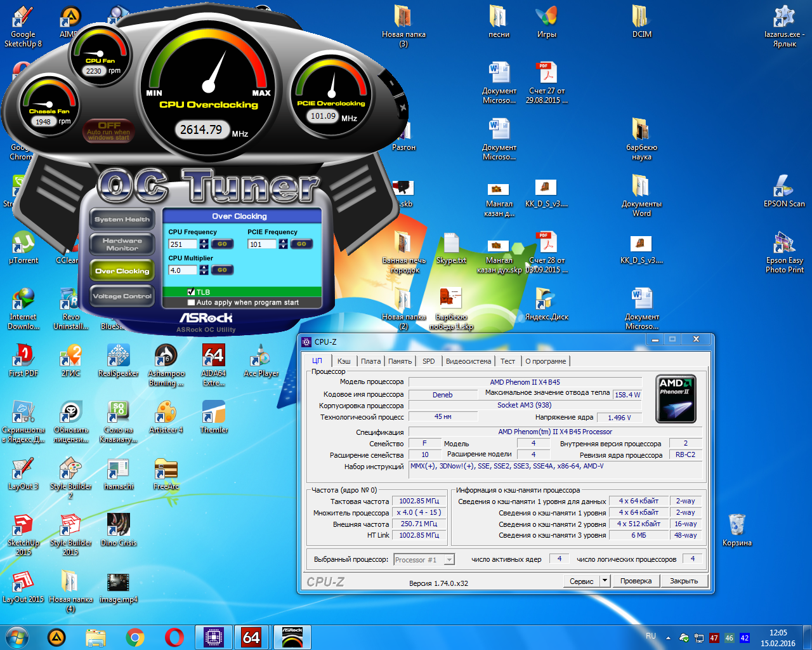Open the Игры desktop icon
The image size is (812, 650).
[x=546, y=22]
